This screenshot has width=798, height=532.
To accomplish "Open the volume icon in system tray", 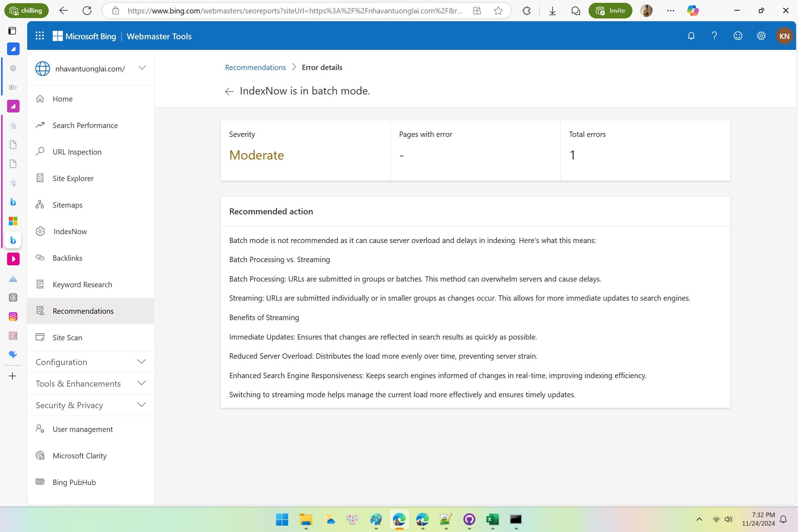I will click(x=728, y=519).
